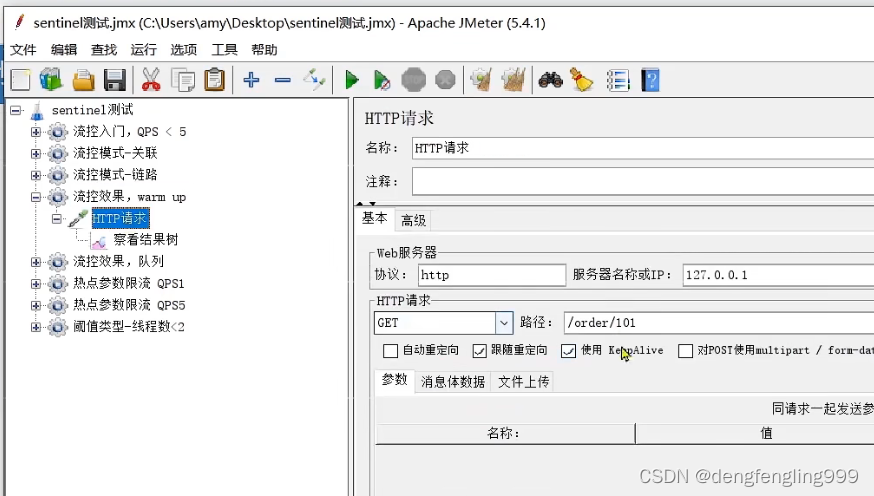Open the Help question mark icon
Screen dimensions: 874x496
[650, 80]
